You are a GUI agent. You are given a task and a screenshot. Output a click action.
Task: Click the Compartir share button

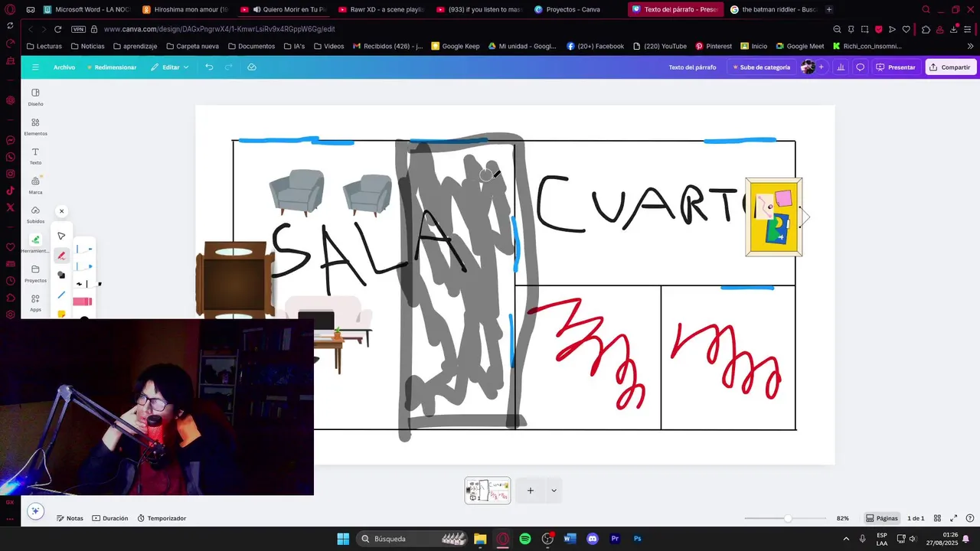coord(949,67)
